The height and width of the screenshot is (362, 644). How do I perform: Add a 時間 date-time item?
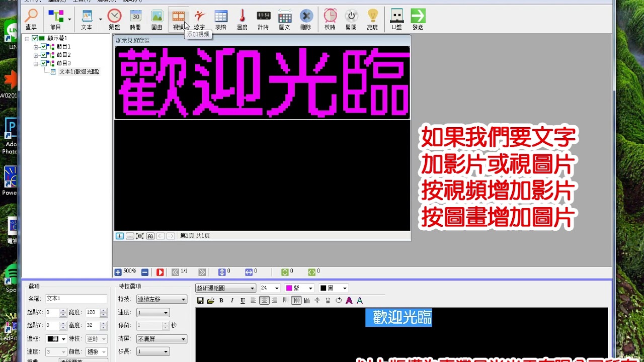pyautogui.click(x=135, y=20)
